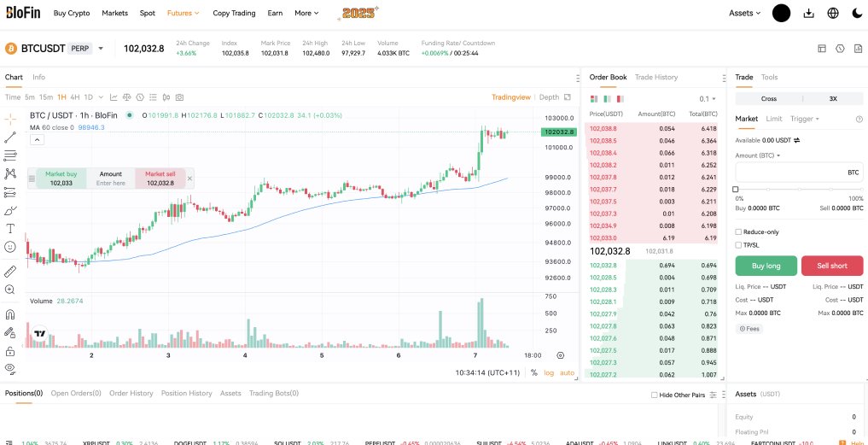868x445 pixels.
Task: Toggle stay in drawing mode
Action: tap(9, 332)
